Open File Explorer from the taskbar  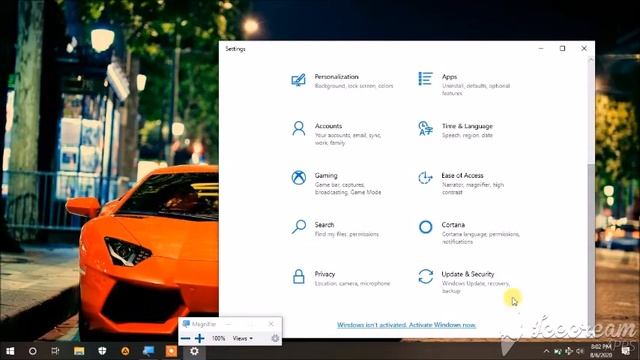point(79,351)
